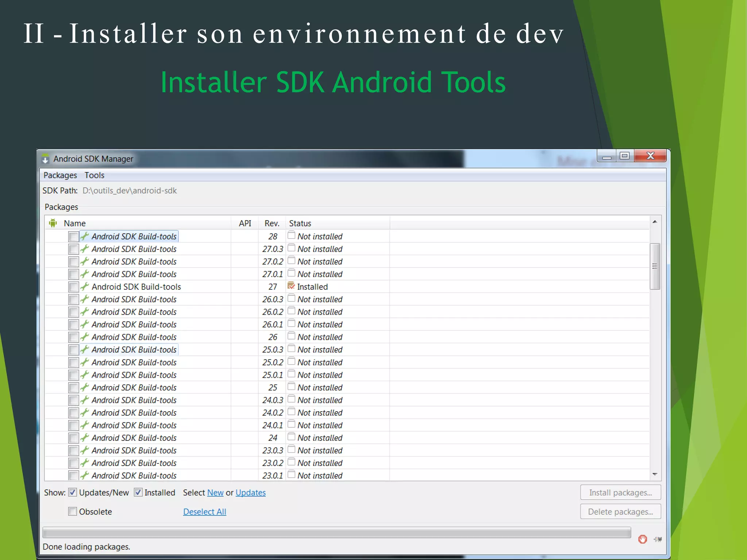This screenshot has height=560, width=747.
Task: Click the Not installed status icon for rev 25
Action: point(291,386)
